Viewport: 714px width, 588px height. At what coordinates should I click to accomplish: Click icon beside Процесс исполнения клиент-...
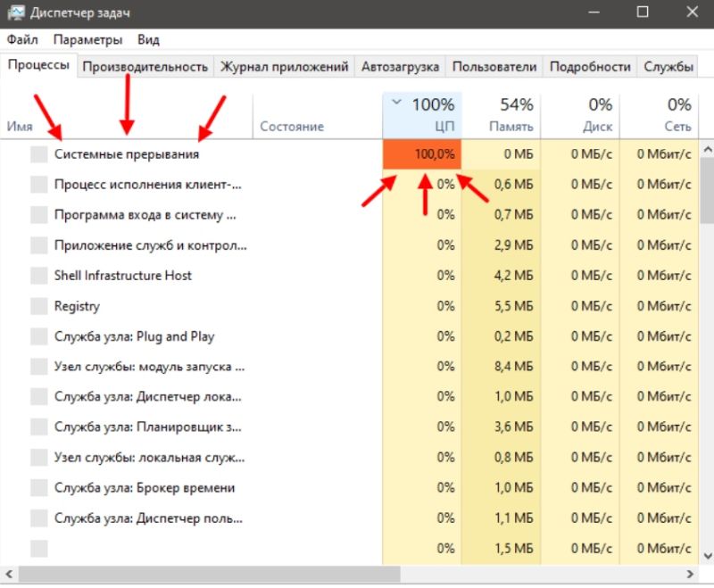(x=39, y=185)
